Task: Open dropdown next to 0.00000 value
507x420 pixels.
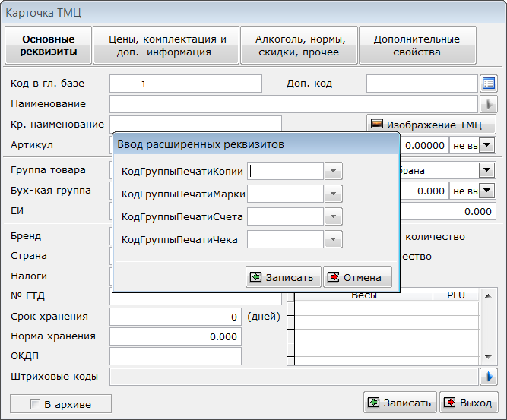Action: point(487,145)
